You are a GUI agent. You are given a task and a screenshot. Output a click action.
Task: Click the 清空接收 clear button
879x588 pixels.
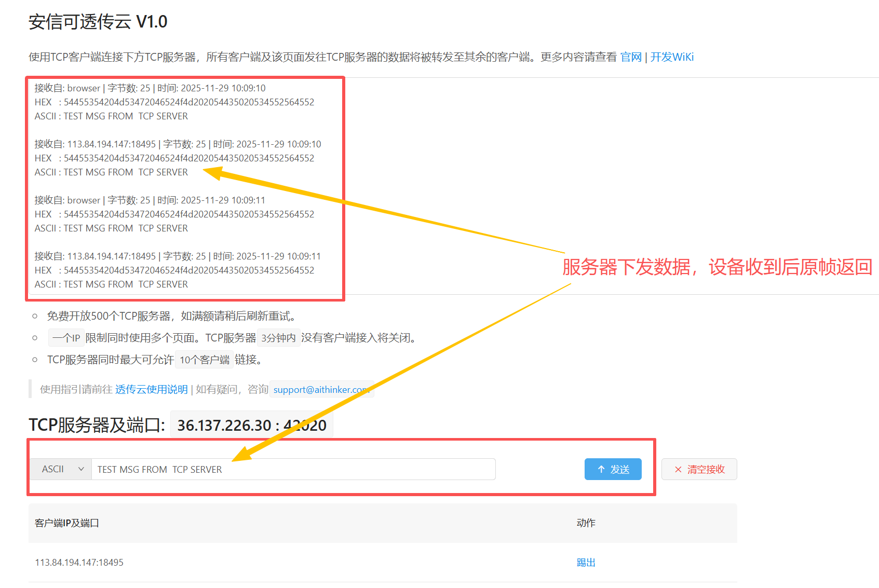coord(699,469)
